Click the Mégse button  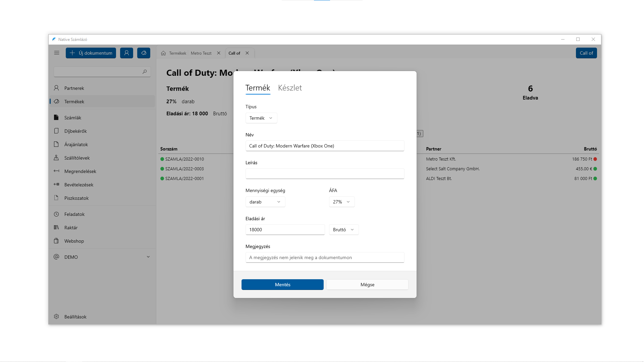367,285
